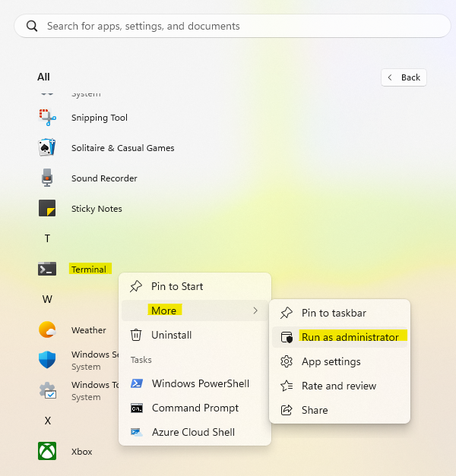Viewport: 456px width, 476px height.
Task: Click the share arrow icon
Action: pyautogui.click(x=287, y=410)
